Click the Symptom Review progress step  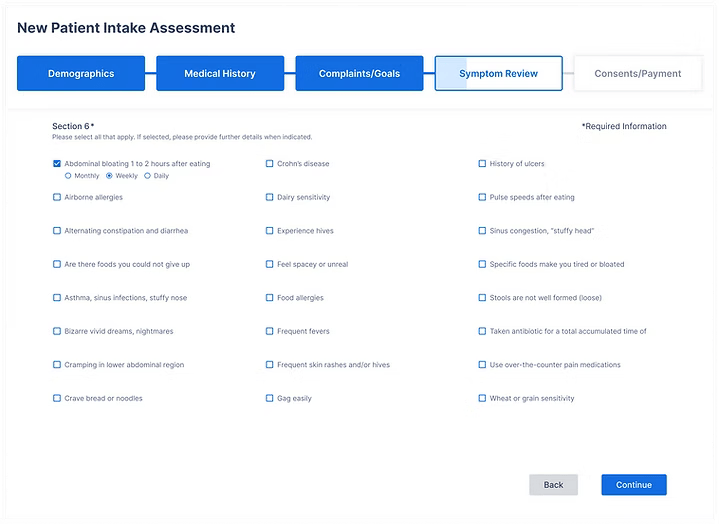pos(498,74)
